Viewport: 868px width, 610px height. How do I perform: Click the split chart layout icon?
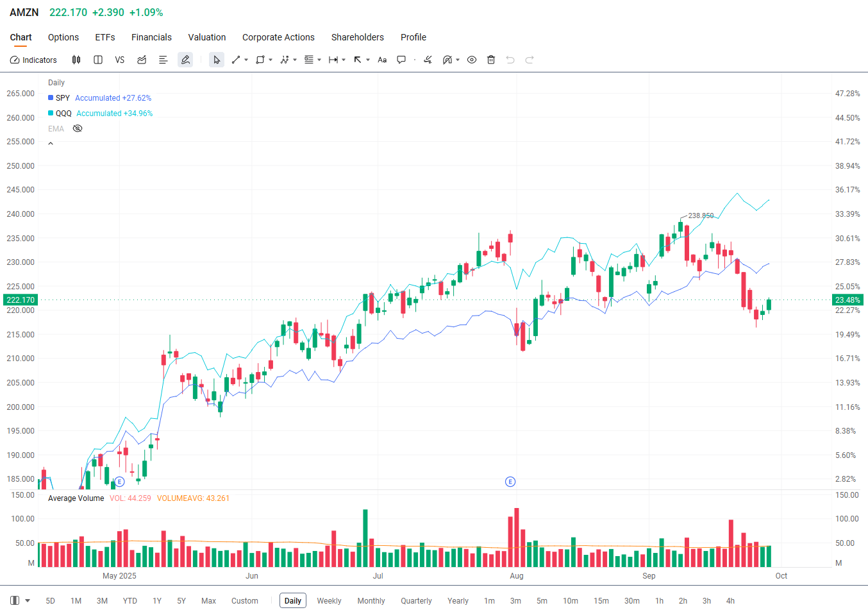tap(97, 60)
